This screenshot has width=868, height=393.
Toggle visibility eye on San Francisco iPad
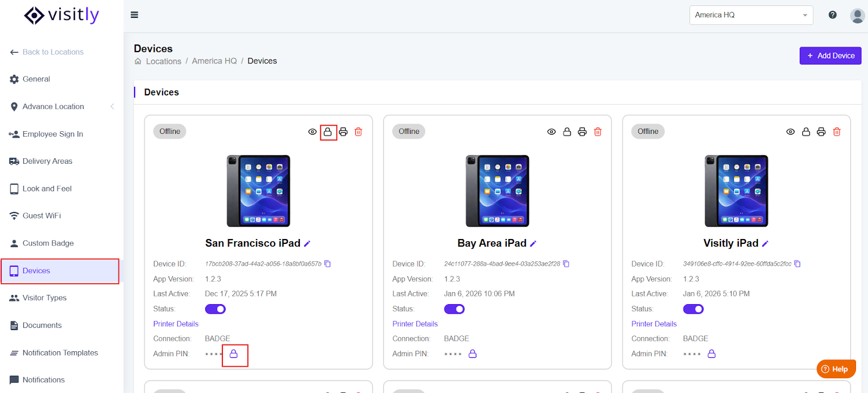click(x=312, y=132)
